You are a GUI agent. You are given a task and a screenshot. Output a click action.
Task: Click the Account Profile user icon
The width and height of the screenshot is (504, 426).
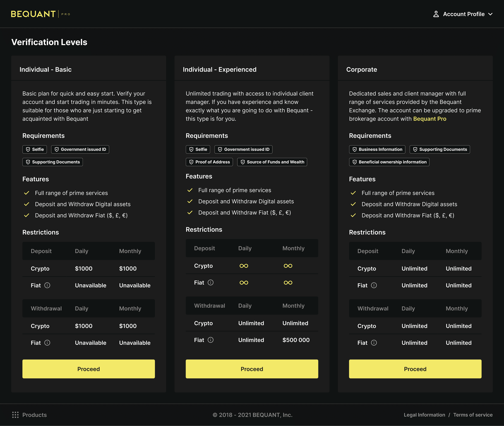pos(436,14)
